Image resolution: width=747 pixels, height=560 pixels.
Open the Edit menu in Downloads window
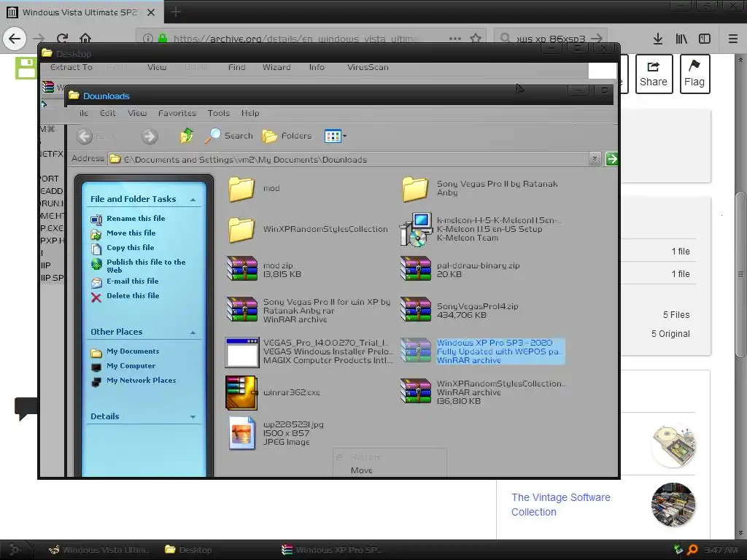[108, 113]
